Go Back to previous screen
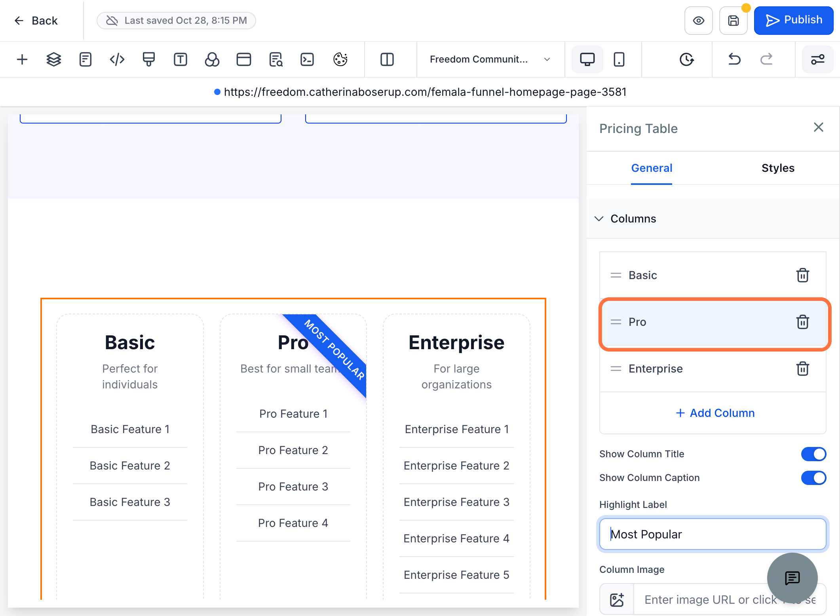Image resolution: width=840 pixels, height=616 pixels. point(36,21)
